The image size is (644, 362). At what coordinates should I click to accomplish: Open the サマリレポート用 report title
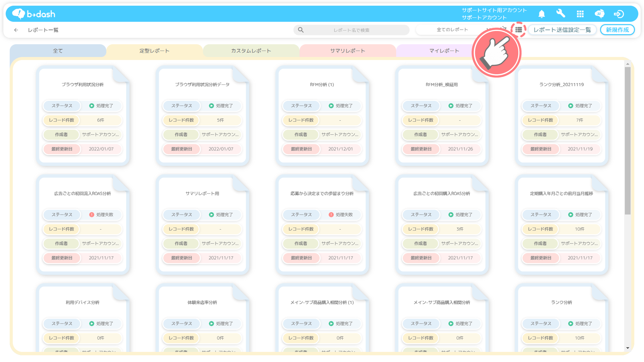[202, 193]
